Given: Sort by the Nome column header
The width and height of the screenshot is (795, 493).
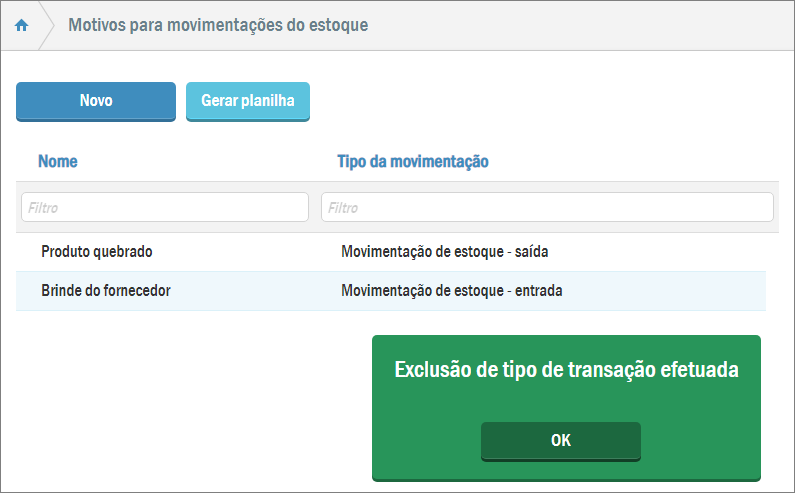Looking at the screenshot, I should (58, 161).
